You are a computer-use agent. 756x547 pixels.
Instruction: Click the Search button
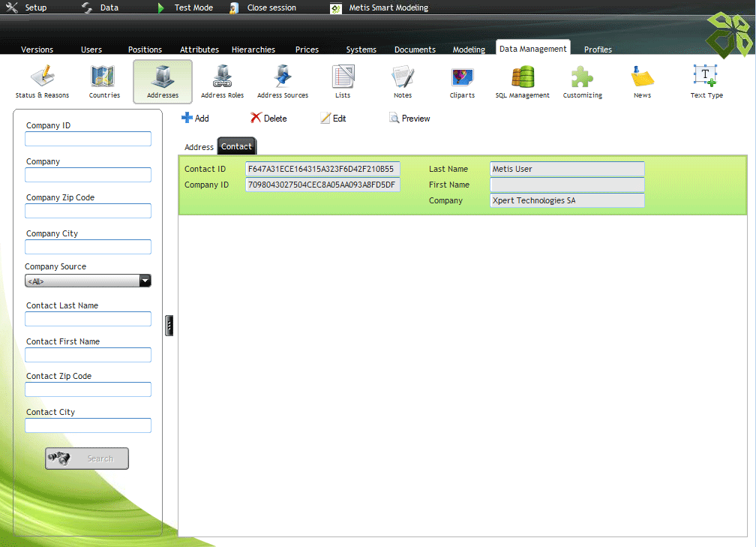click(87, 458)
